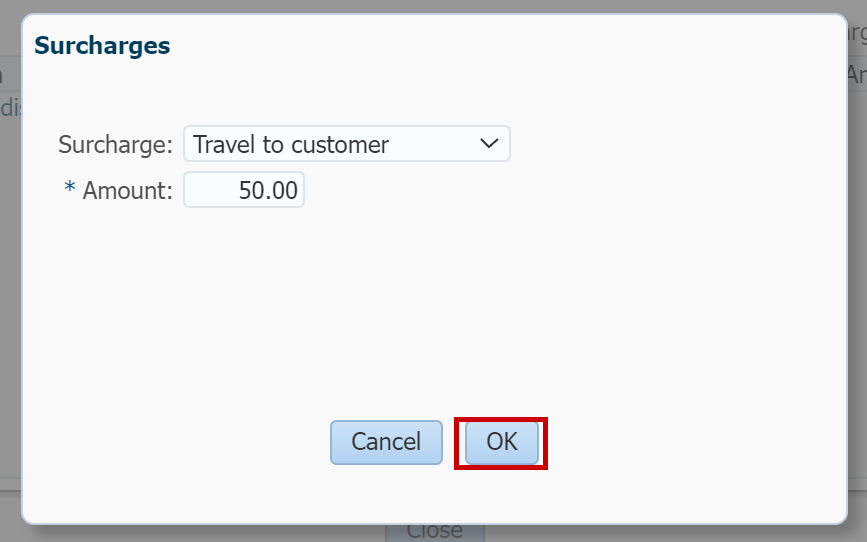
Task: Place cursor in the Amount box
Action: [x=244, y=190]
